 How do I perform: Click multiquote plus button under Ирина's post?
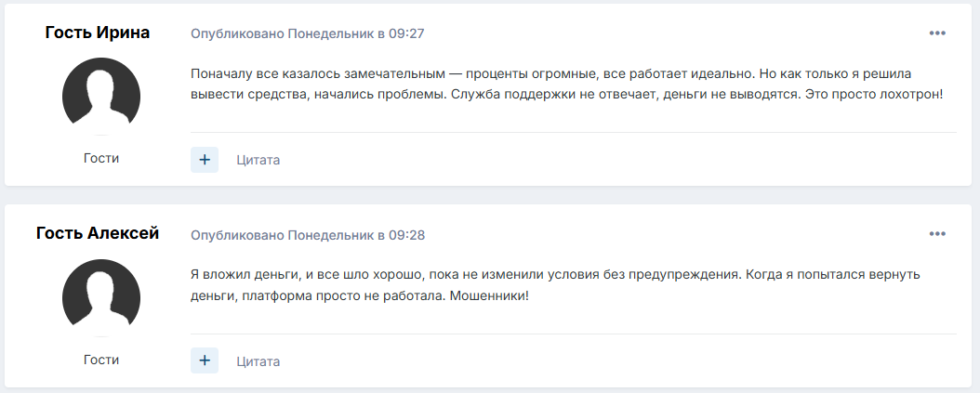pyautogui.click(x=205, y=160)
